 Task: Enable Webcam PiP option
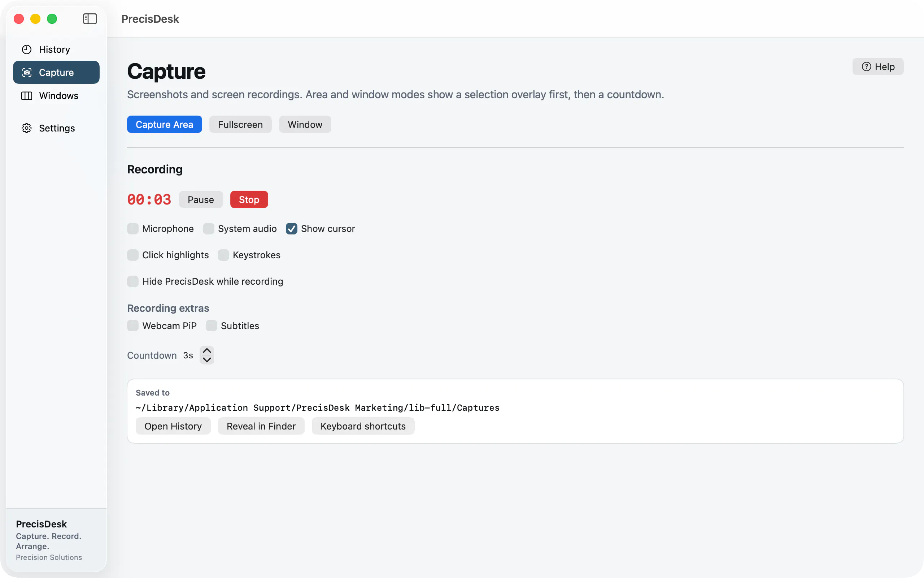point(132,326)
